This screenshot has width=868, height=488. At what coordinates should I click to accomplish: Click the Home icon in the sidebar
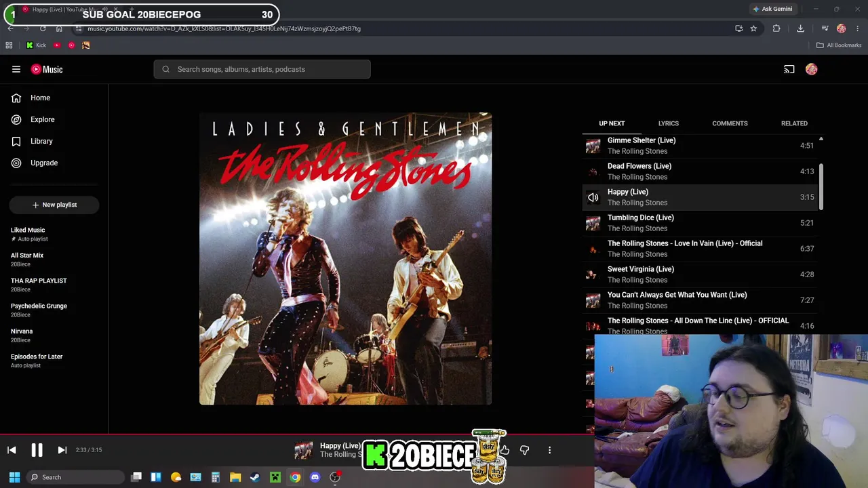[x=16, y=98]
